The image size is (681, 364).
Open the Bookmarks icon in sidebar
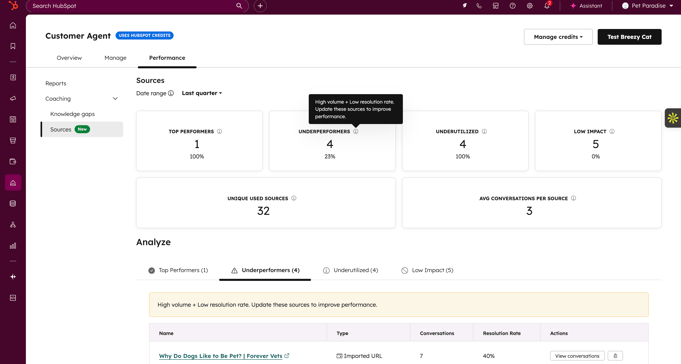coord(13,46)
